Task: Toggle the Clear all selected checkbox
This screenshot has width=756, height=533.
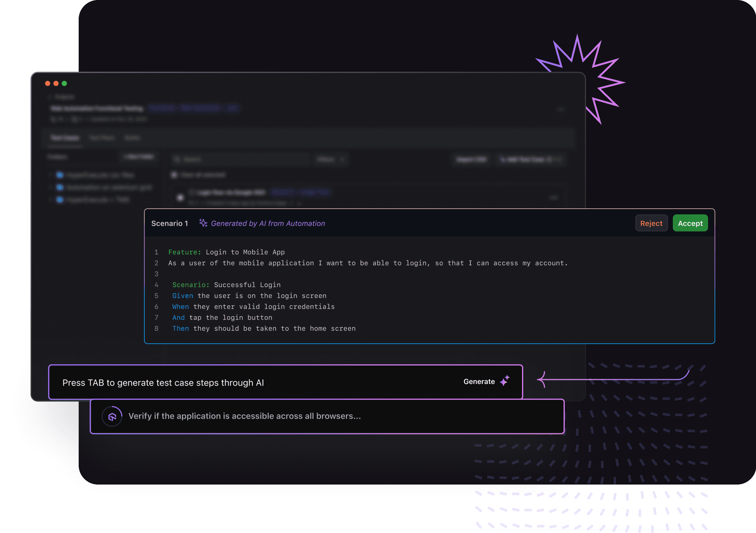Action: click(174, 175)
